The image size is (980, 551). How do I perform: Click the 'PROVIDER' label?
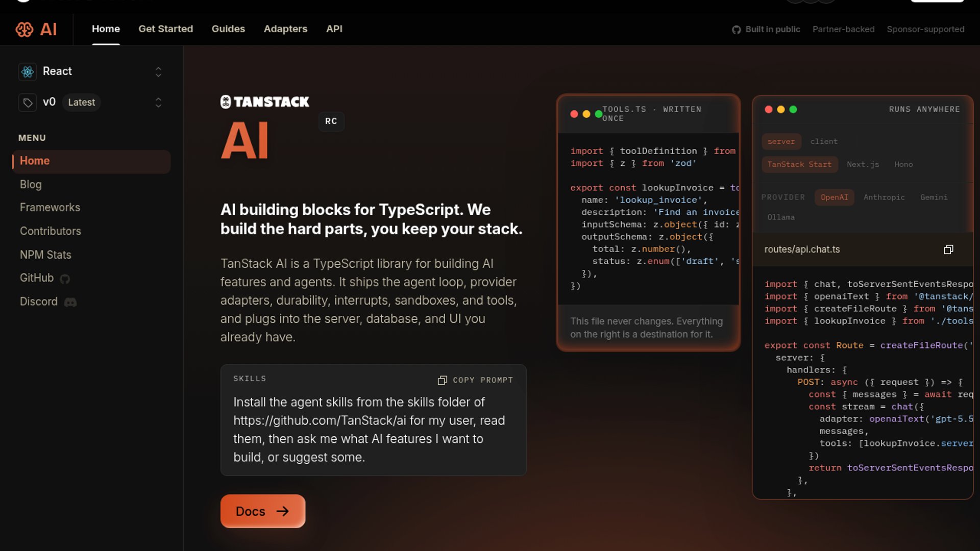[783, 197]
